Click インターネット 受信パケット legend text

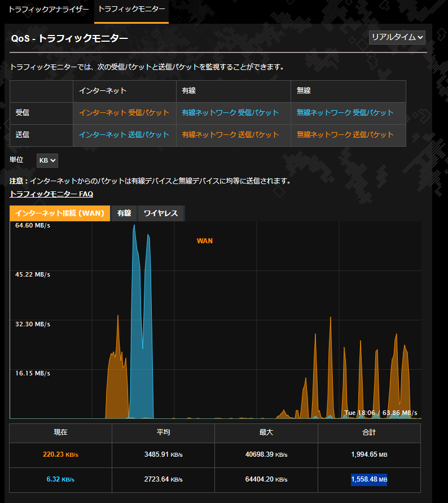[124, 113]
